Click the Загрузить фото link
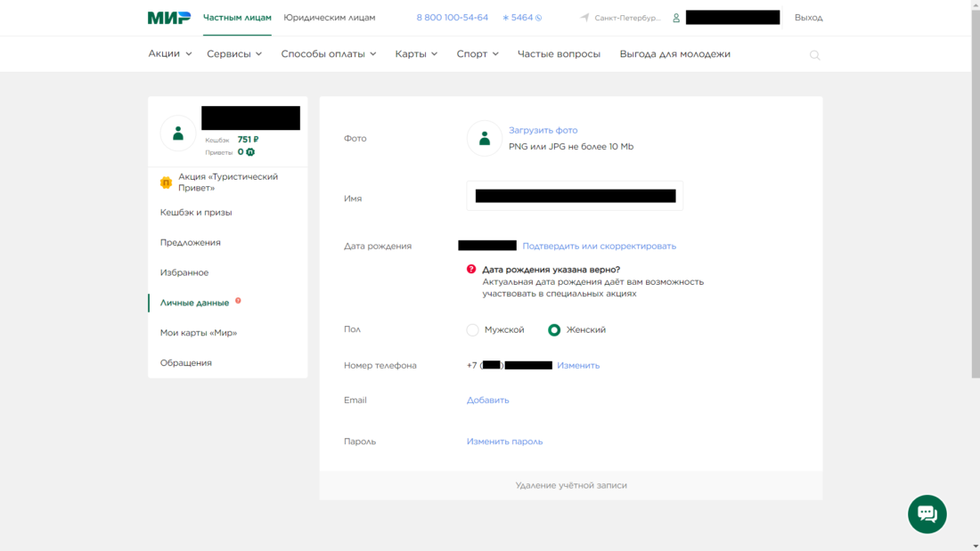This screenshot has height=551, width=980. point(543,131)
